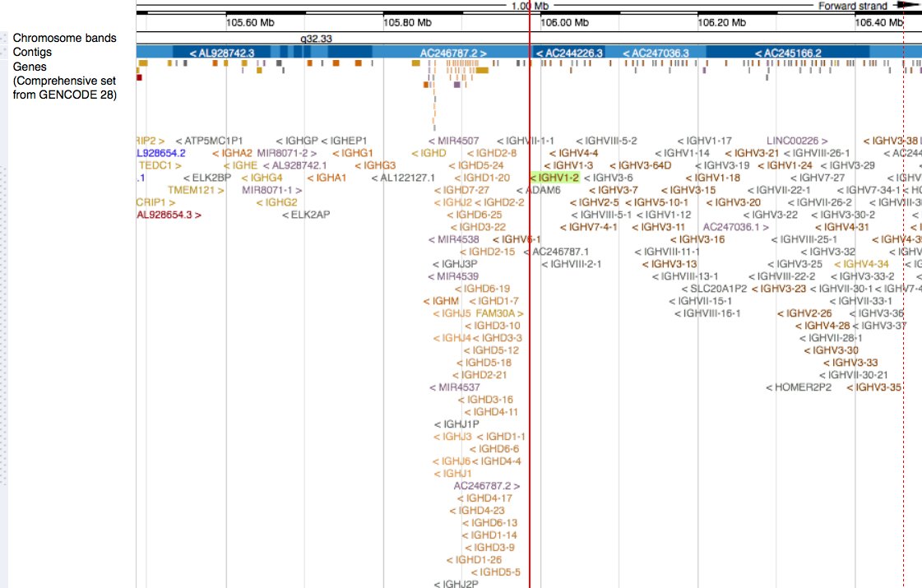Open the IGHM gene label
The height and width of the screenshot is (588, 922).
coord(441,301)
